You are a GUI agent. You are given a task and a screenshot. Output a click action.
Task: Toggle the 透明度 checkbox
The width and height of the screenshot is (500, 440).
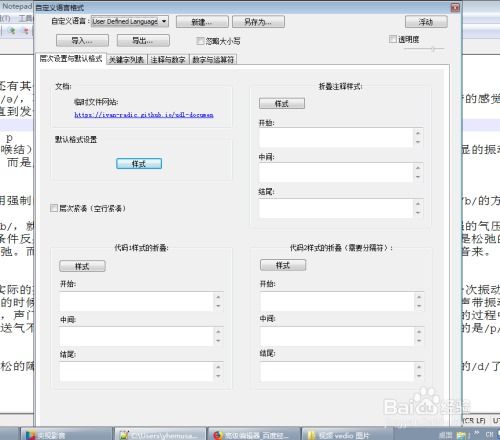393,39
